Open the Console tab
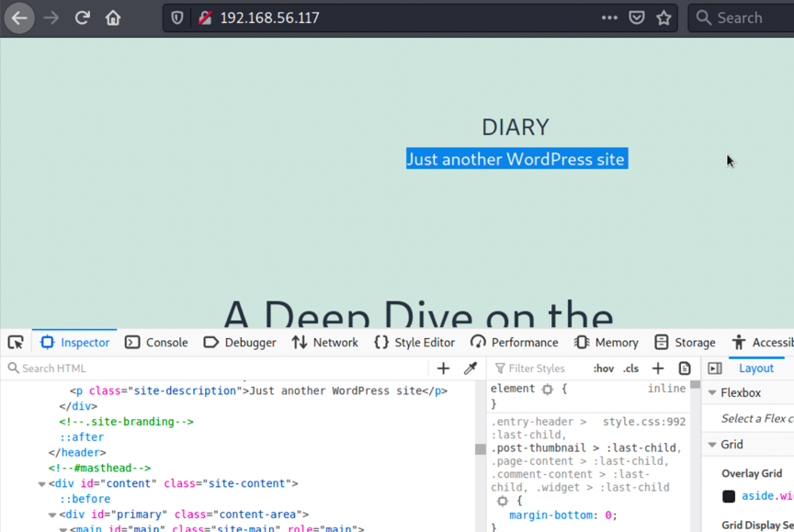Image resolution: width=794 pixels, height=532 pixels. pos(156,343)
